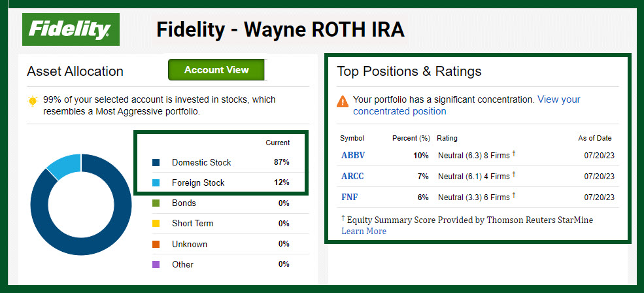The width and height of the screenshot is (644, 293).
Task: Click the Foreign Stock light blue swatch
Action: [x=156, y=182]
